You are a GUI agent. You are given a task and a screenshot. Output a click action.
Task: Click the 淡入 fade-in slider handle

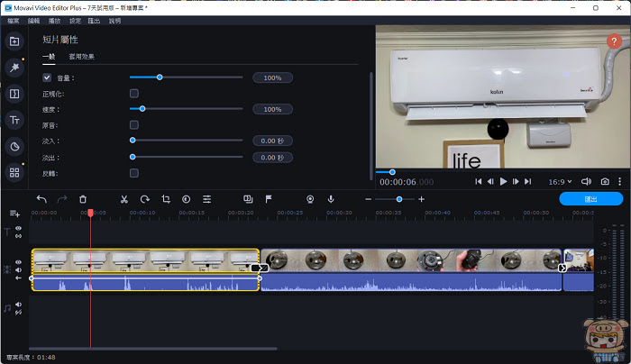133,141
